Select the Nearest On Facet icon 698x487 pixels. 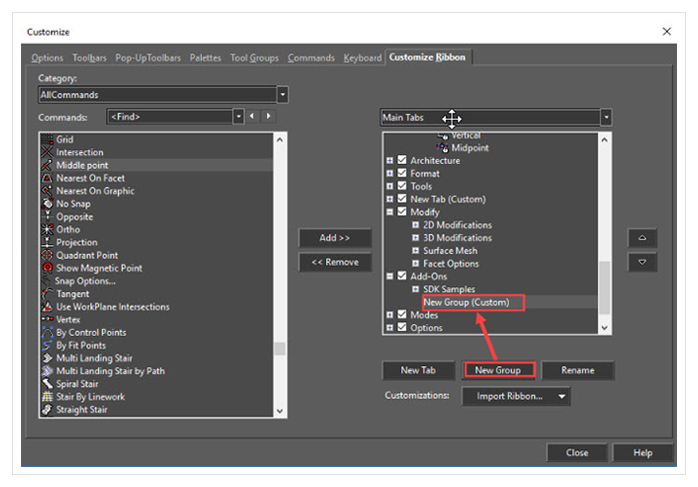[x=47, y=178]
